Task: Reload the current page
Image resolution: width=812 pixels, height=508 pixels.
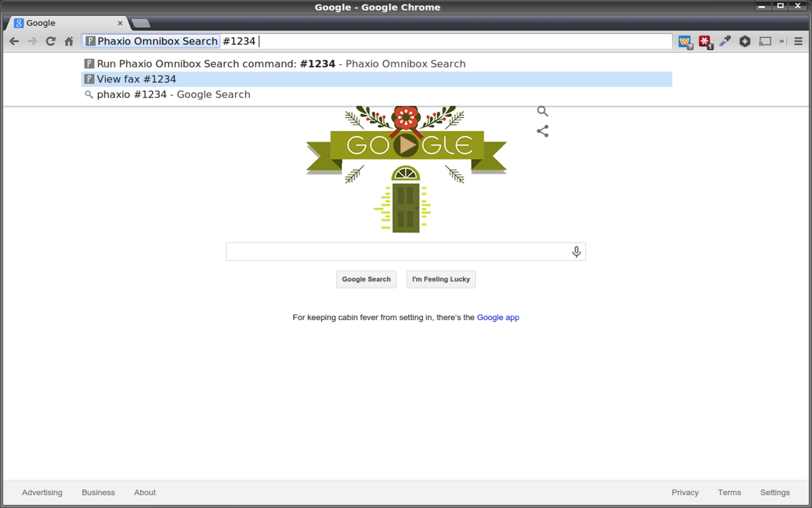Action: click(x=51, y=41)
